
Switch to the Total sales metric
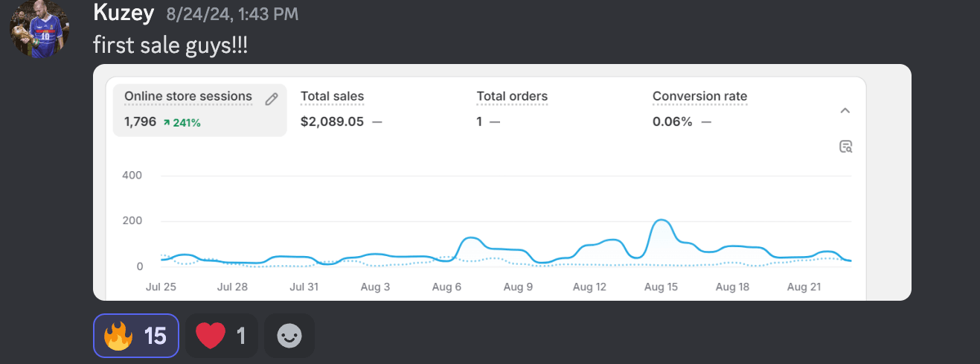332,97
